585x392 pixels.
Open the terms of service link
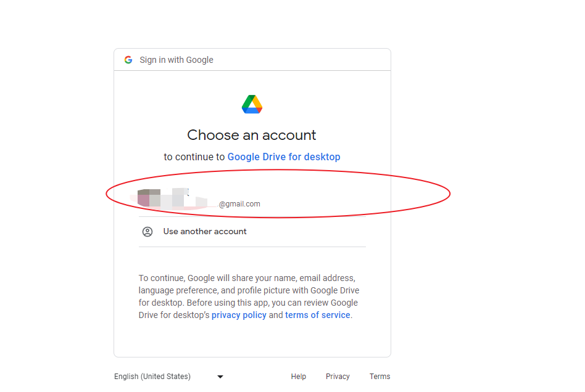click(x=318, y=315)
